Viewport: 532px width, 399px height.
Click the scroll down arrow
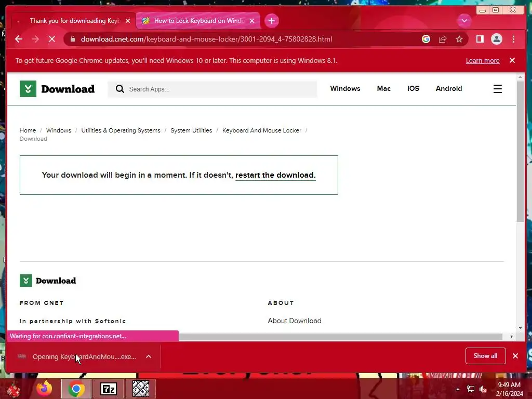(x=521, y=328)
